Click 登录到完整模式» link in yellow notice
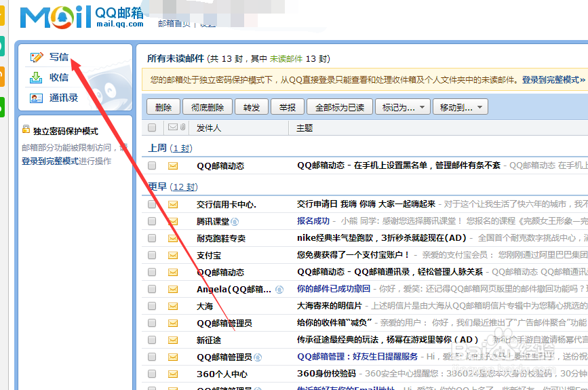Viewport: 588px width, 390px height. pos(553,79)
